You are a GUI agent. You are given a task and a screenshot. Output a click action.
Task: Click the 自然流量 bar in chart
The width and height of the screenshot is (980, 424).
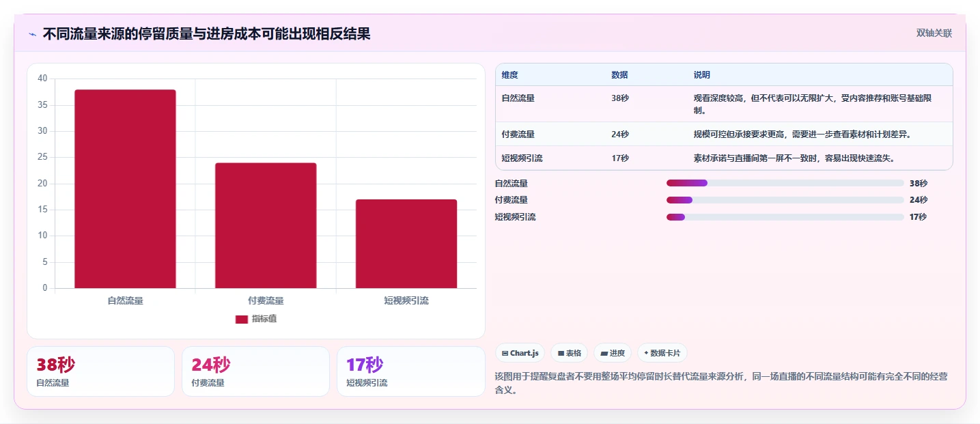[125, 189]
